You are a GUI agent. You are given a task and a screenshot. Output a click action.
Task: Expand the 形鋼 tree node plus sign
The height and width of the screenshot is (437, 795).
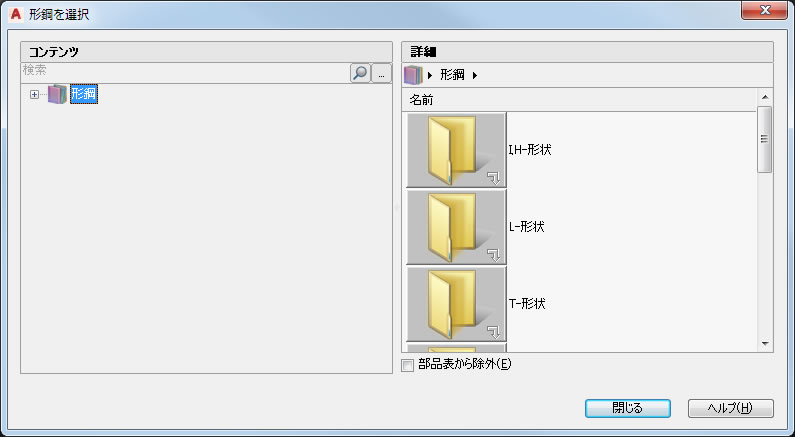coord(34,94)
